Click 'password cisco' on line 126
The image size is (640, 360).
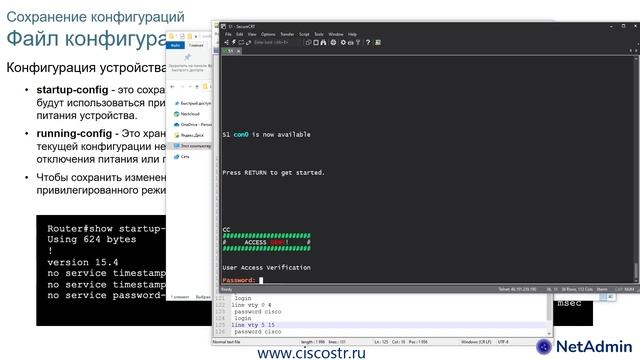(x=258, y=332)
